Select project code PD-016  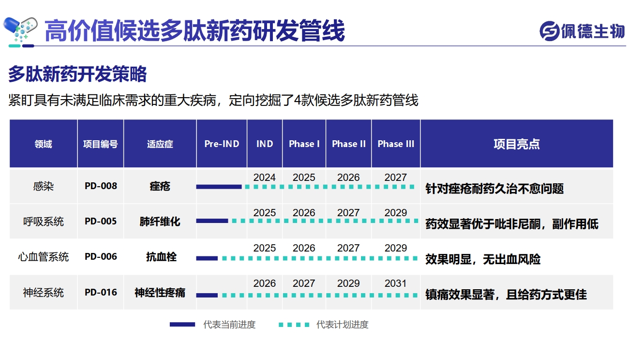click(x=101, y=292)
